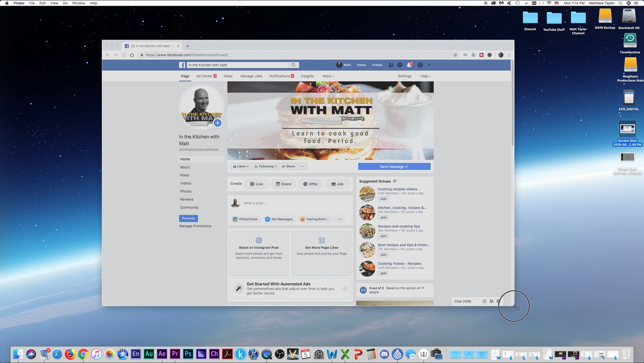The width and height of the screenshot is (644, 363).
Task: Click the Photo/Video icon under the post box
Action: tap(234, 219)
